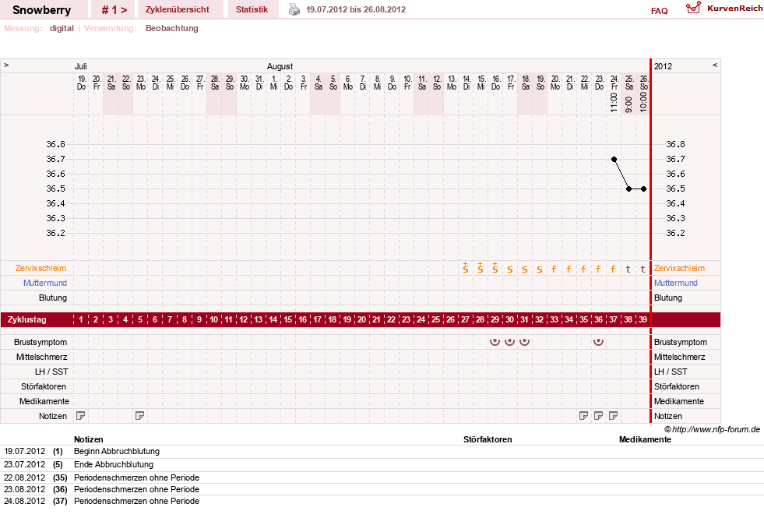Click the 9:00 measurement time on 25 Sa
The image size is (764, 532).
(628, 104)
